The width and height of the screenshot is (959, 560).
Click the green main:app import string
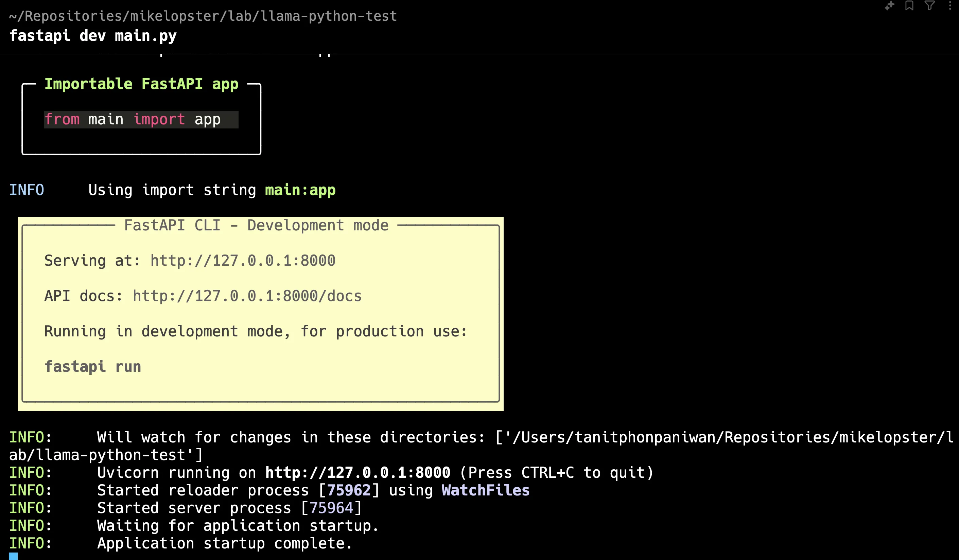pos(300,190)
